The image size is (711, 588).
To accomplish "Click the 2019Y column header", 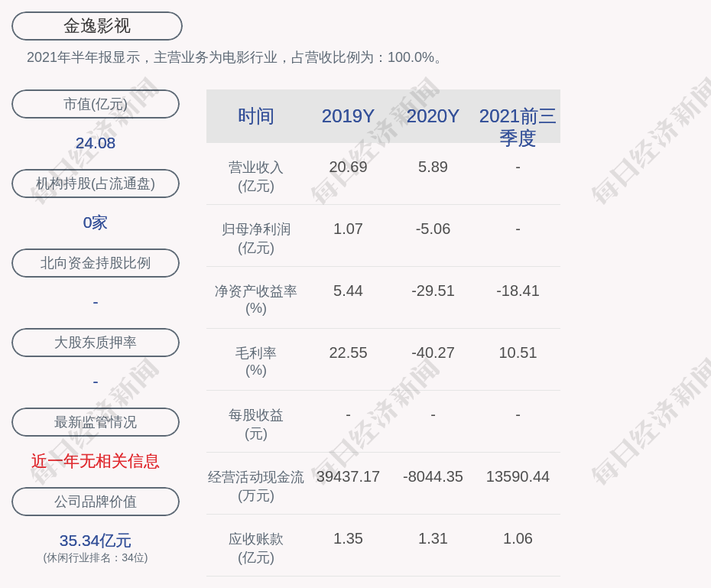I will (x=348, y=116).
